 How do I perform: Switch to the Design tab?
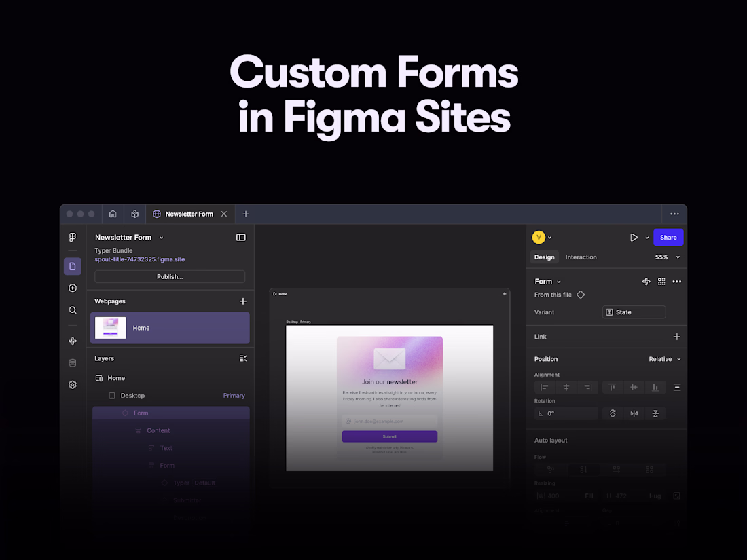click(544, 257)
